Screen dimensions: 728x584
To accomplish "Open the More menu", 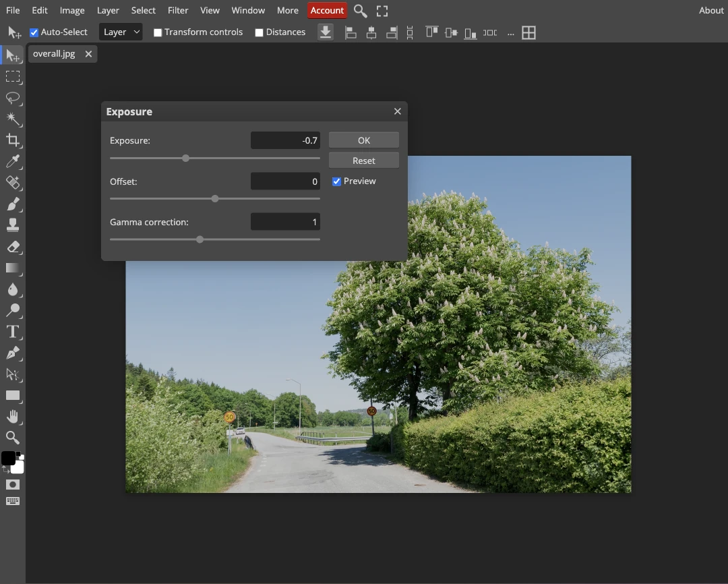I will [287, 10].
